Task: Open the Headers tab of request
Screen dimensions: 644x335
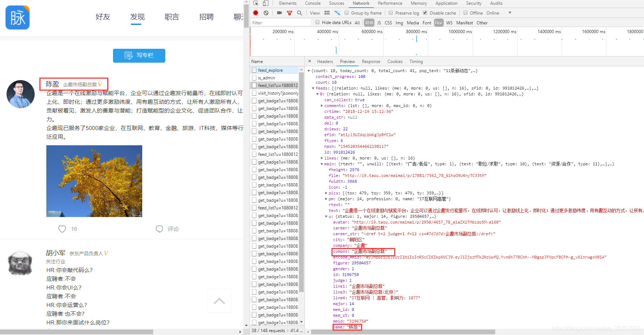Action: [x=325, y=62]
